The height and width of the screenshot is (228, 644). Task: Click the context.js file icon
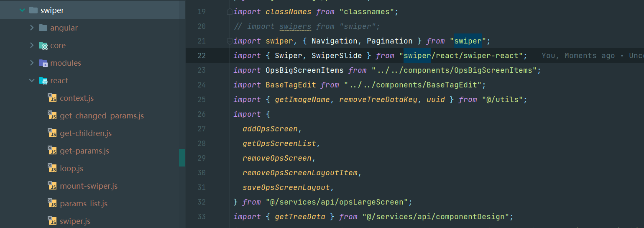(52, 98)
